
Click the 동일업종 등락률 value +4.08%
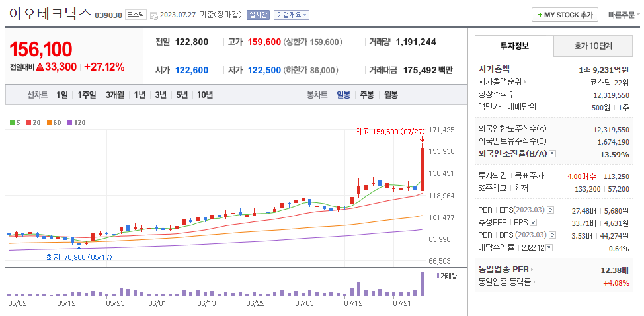(x=616, y=282)
